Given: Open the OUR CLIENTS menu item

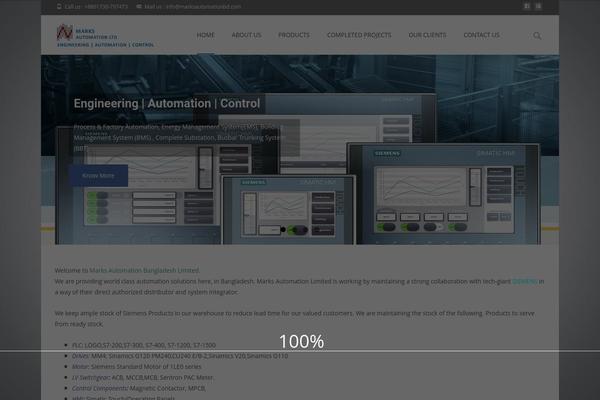Looking at the screenshot, I should tap(427, 35).
